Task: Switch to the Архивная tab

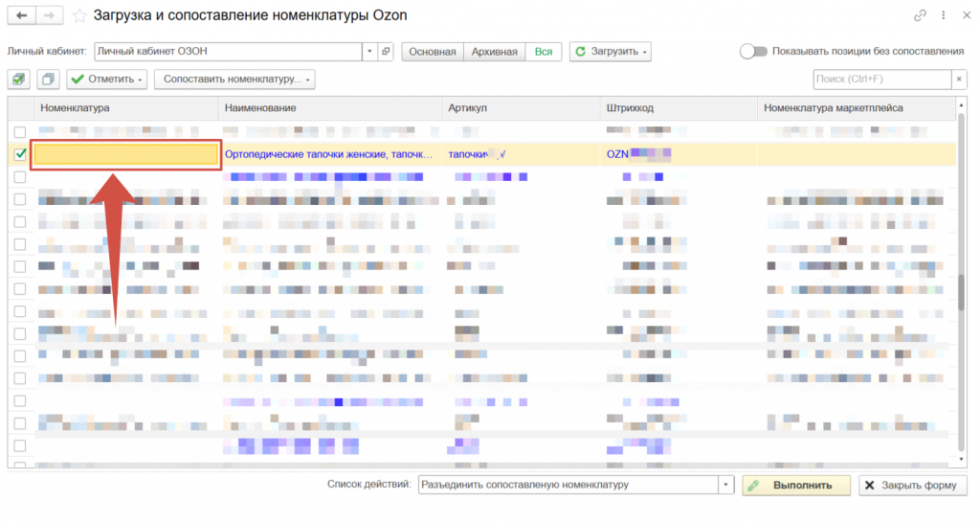Action: (x=494, y=52)
